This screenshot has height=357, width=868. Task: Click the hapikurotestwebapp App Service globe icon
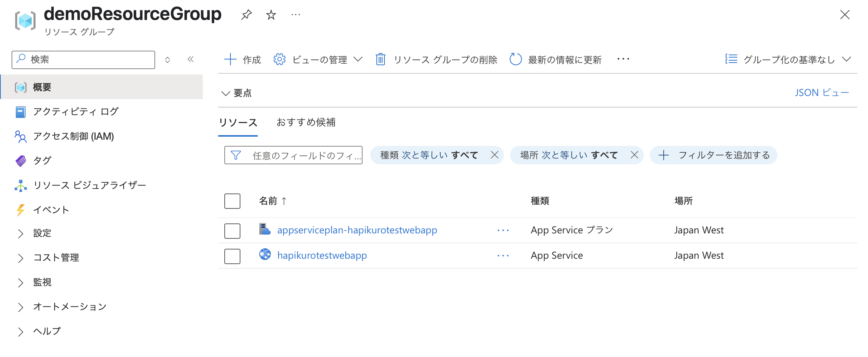coord(265,255)
